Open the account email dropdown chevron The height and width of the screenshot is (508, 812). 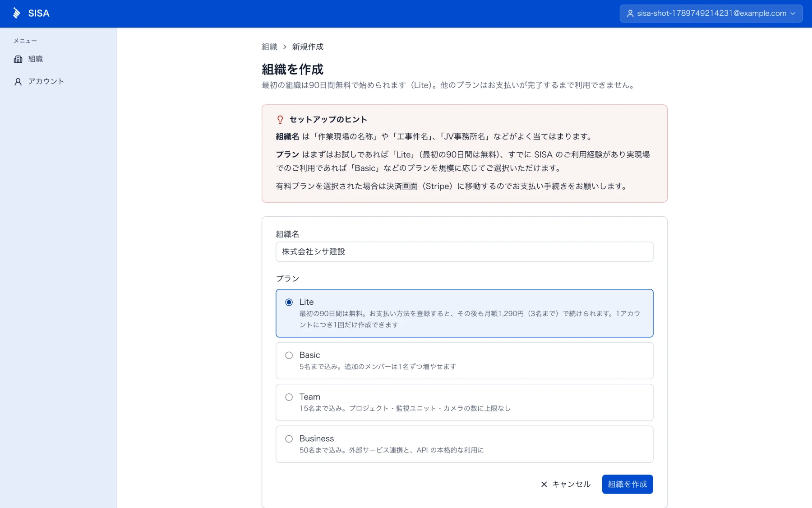(x=793, y=14)
